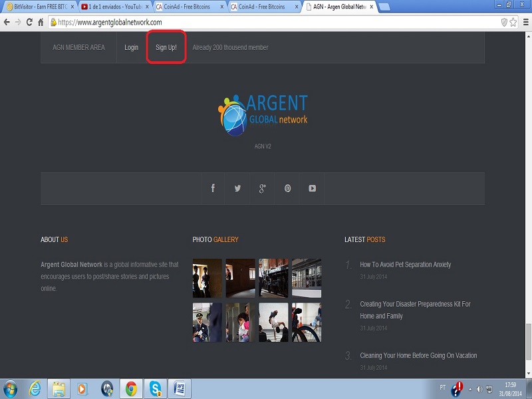Screen dimensions: 532x399
Task: Click the page vertical scrollbar thumb
Action: (529, 342)
